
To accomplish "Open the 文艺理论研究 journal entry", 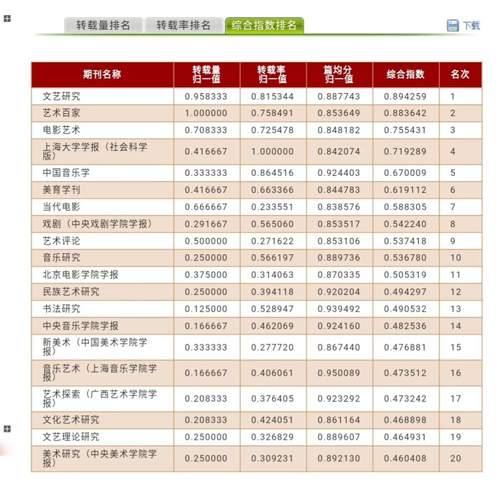I will [71, 437].
